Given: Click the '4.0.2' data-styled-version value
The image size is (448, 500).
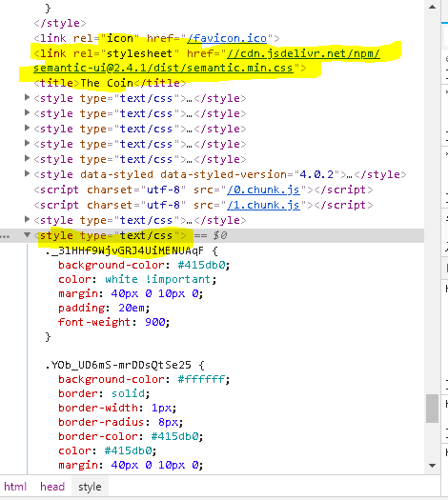Looking at the screenshot, I should (316, 174).
